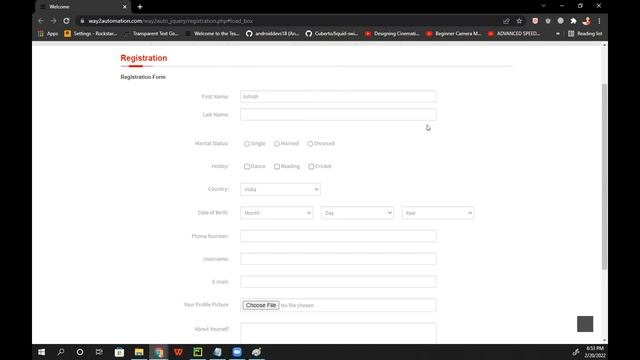The image size is (640, 360).
Task: Open the Cuberto/liquid-swi... GitHub bookmark
Action: point(332,33)
